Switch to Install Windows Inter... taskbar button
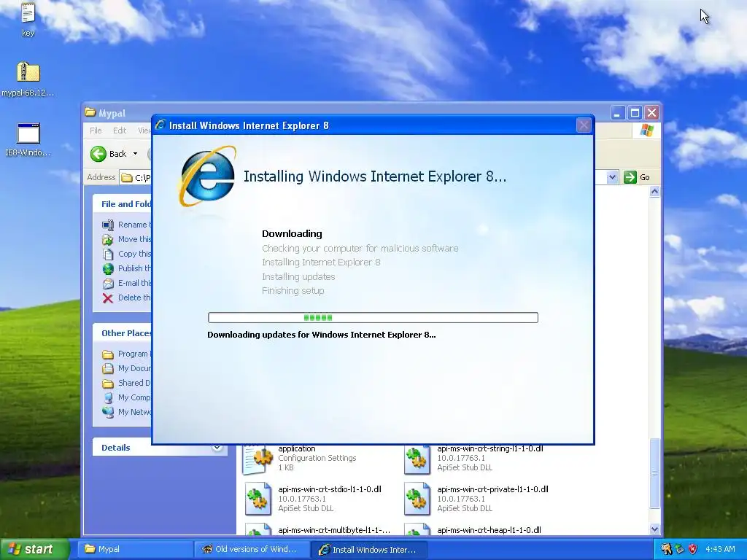The image size is (747, 560). coord(368,549)
